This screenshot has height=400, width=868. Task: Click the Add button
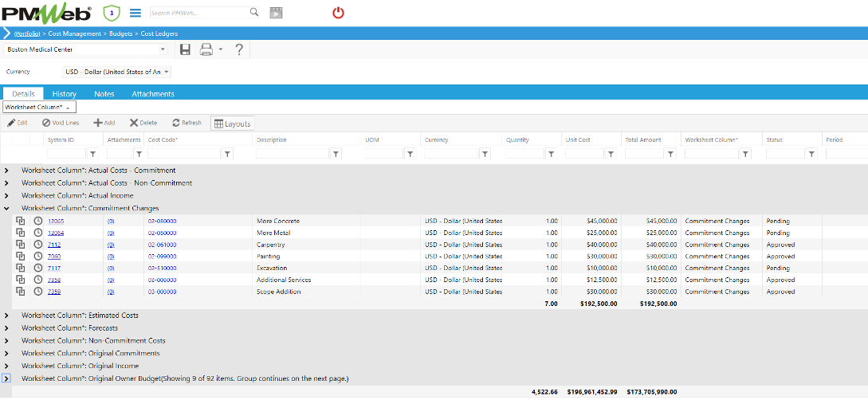(104, 123)
